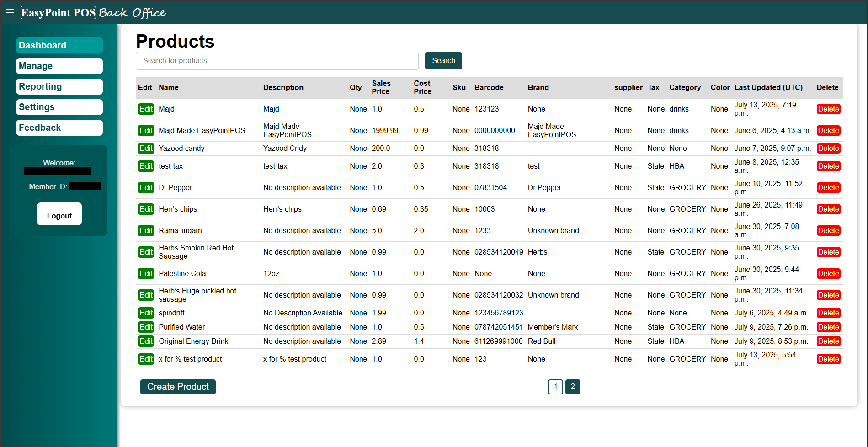Click the EasyPoint POS logo

[x=58, y=12]
